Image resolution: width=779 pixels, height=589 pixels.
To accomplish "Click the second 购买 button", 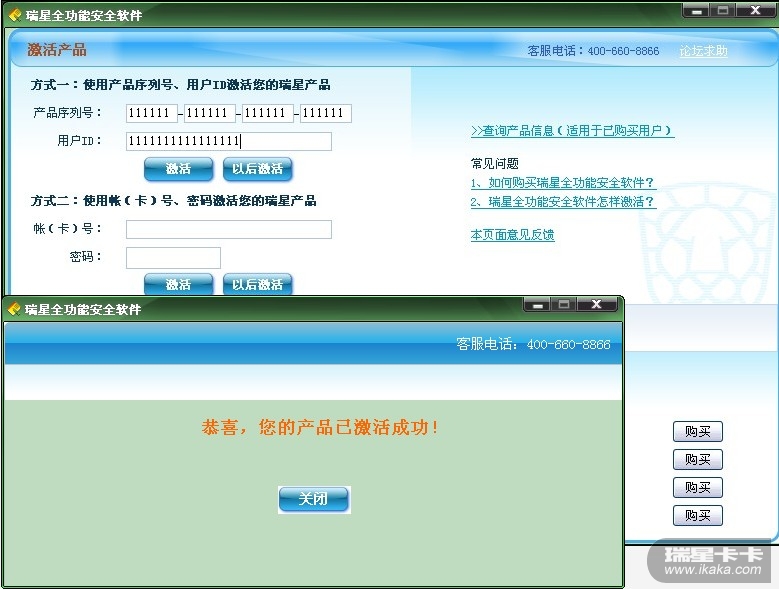I will [x=698, y=459].
